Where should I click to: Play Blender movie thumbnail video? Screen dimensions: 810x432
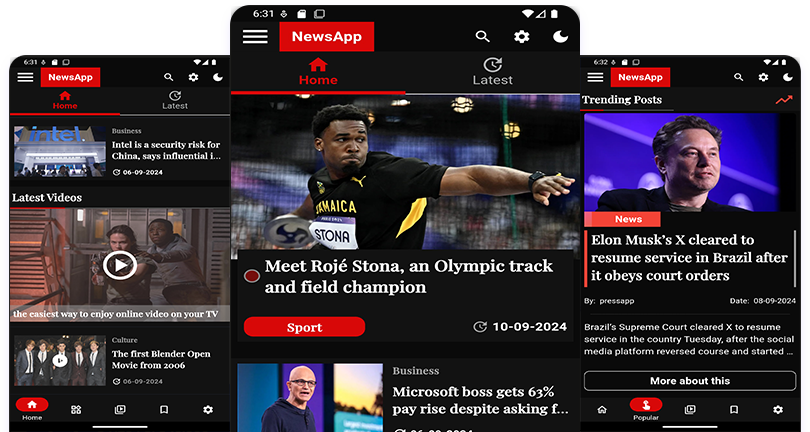pos(60,360)
